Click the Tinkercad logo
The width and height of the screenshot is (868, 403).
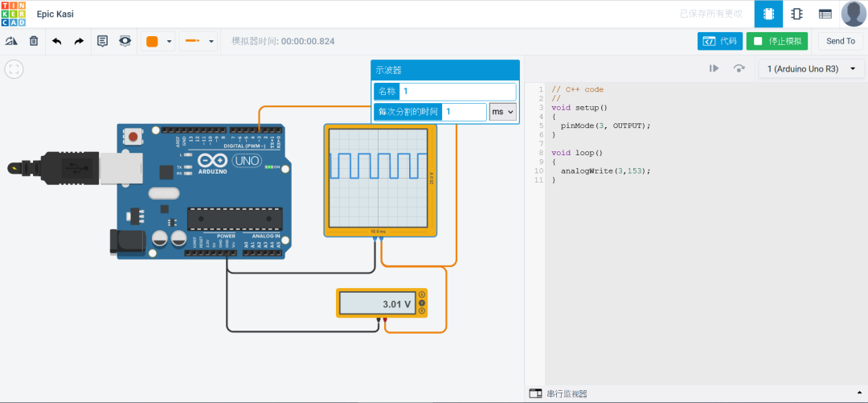pos(13,14)
